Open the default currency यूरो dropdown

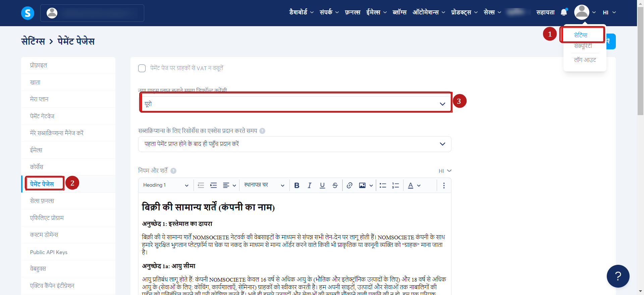coord(295,104)
